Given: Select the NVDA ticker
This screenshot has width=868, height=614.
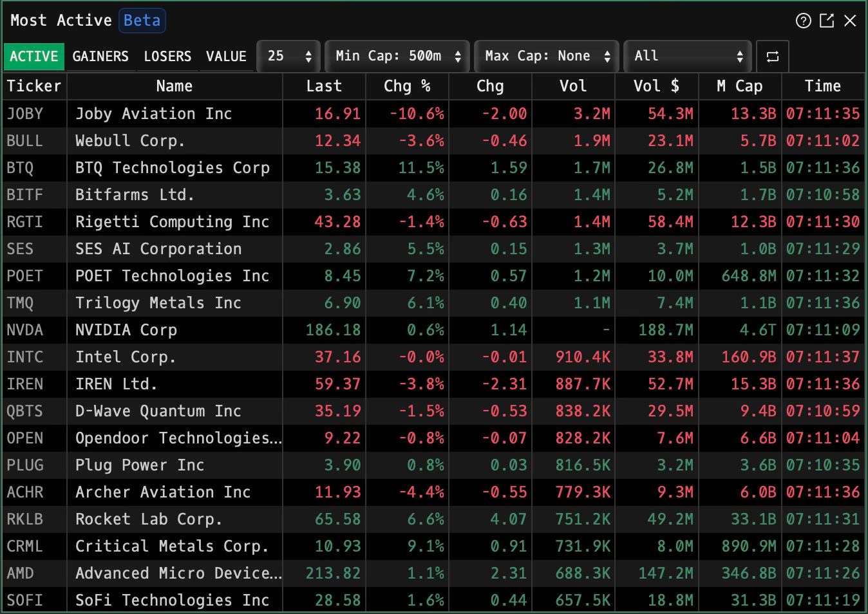Looking at the screenshot, I should click(24, 330).
